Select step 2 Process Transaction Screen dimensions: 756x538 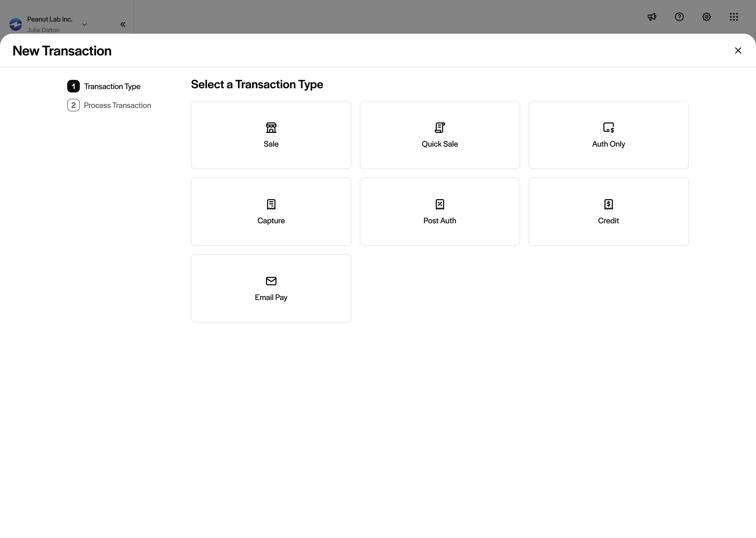(109, 105)
